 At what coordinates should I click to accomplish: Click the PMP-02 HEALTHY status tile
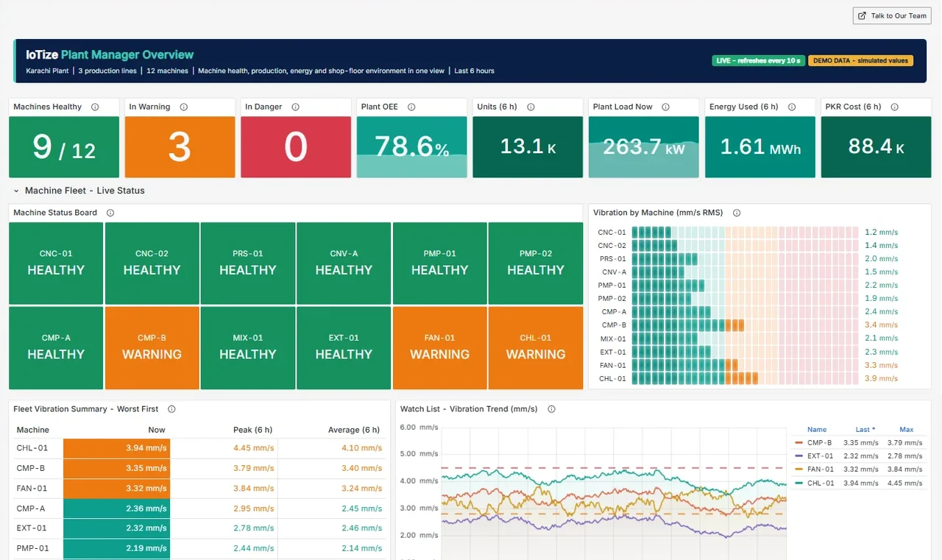536,263
